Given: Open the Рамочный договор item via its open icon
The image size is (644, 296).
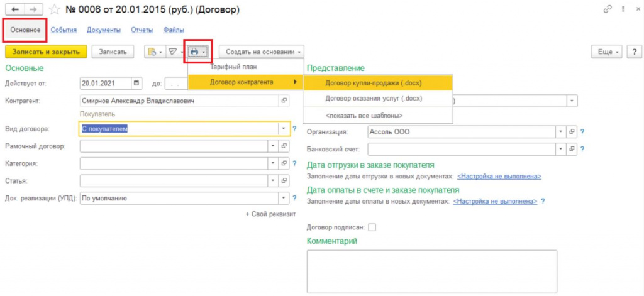Looking at the screenshot, I should pyautogui.click(x=284, y=146).
